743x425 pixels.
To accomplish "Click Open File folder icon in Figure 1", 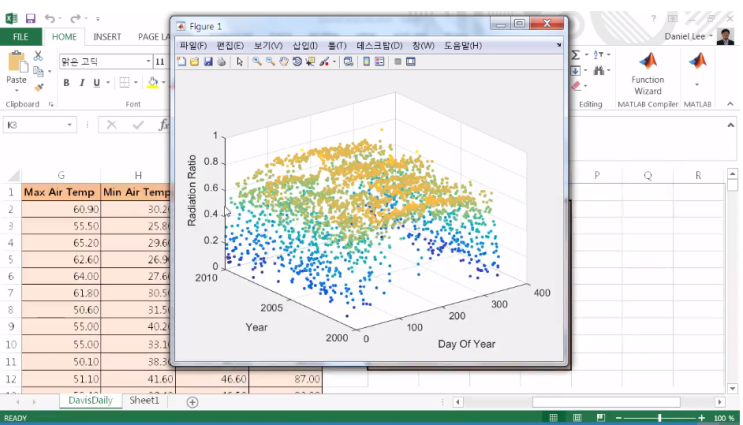I will pos(195,62).
